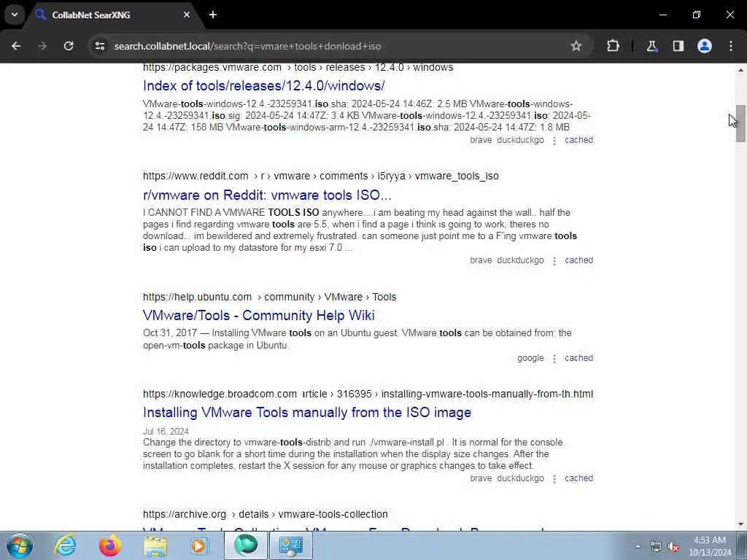Bookmark this page with the star icon
Viewport: 747px width, 560px height.
pos(576,46)
